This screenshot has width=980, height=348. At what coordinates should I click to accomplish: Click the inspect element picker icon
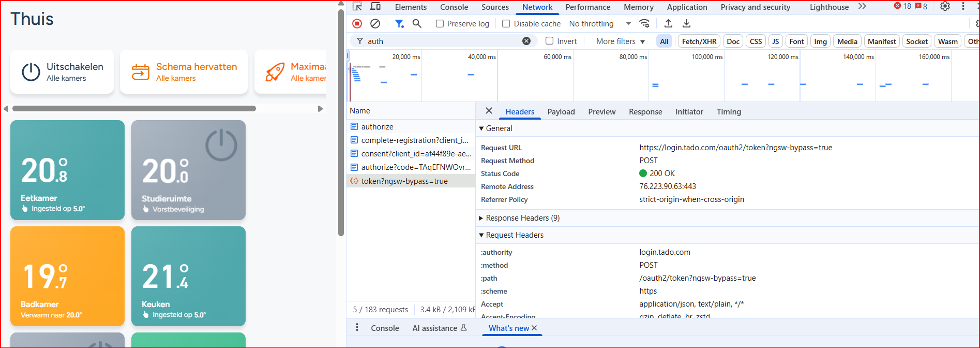[x=357, y=7]
